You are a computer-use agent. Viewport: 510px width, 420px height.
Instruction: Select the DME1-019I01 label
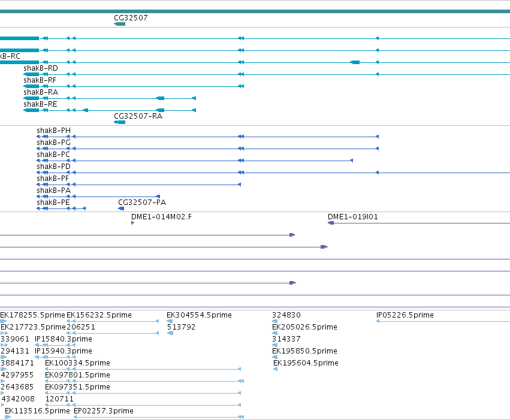click(x=352, y=217)
